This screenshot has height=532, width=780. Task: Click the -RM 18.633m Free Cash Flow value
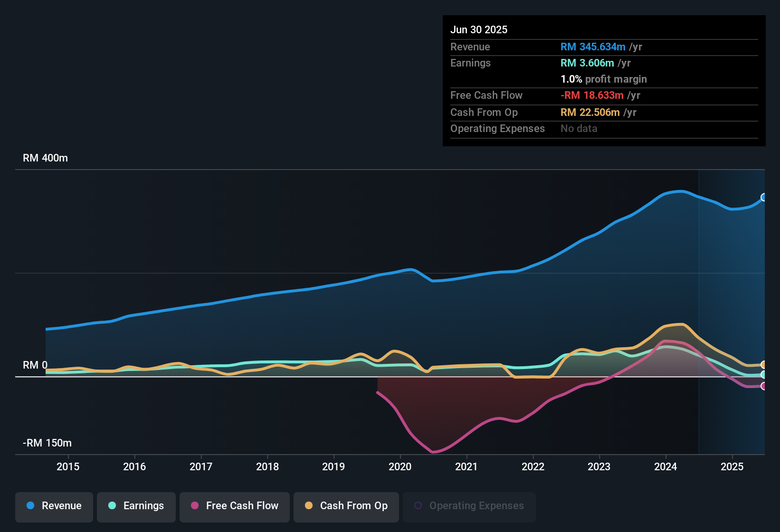point(592,95)
